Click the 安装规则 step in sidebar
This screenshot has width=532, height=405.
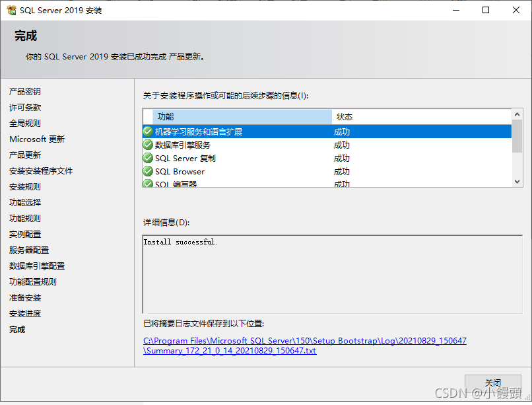point(25,187)
